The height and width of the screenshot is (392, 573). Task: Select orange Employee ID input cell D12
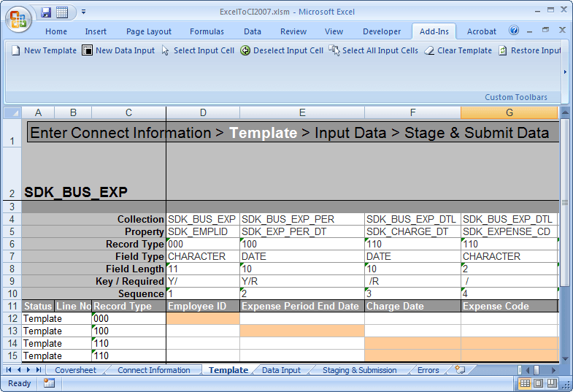203,318
